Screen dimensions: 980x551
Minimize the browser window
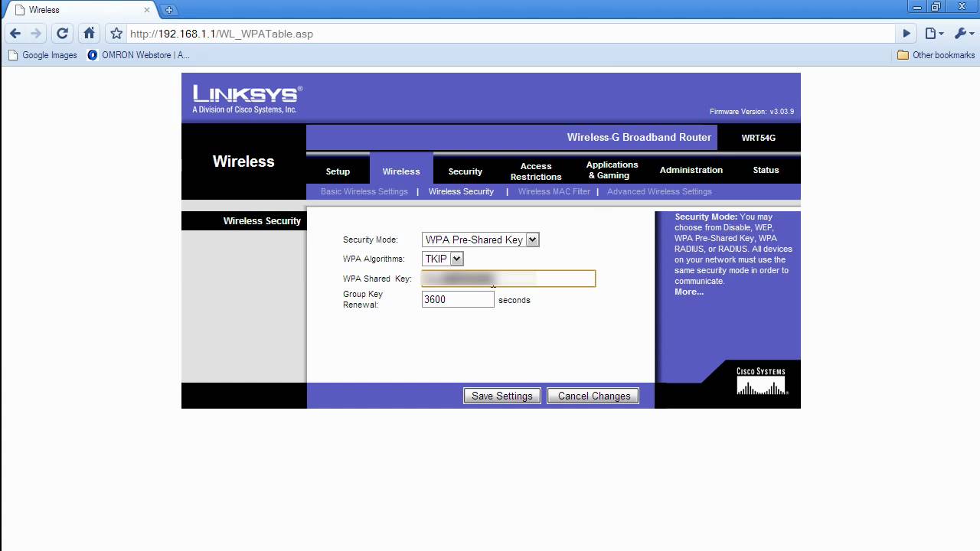pyautogui.click(x=916, y=7)
